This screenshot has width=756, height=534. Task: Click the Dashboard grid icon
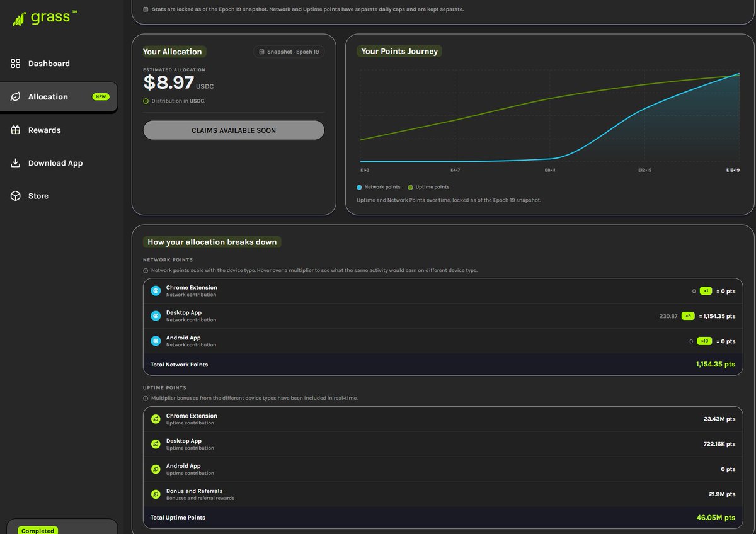(x=16, y=64)
